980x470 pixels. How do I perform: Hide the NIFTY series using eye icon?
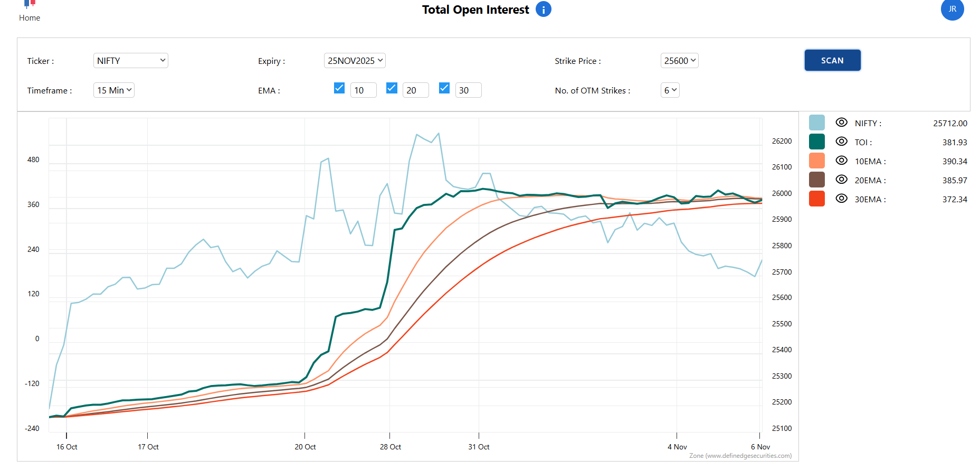(841, 123)
